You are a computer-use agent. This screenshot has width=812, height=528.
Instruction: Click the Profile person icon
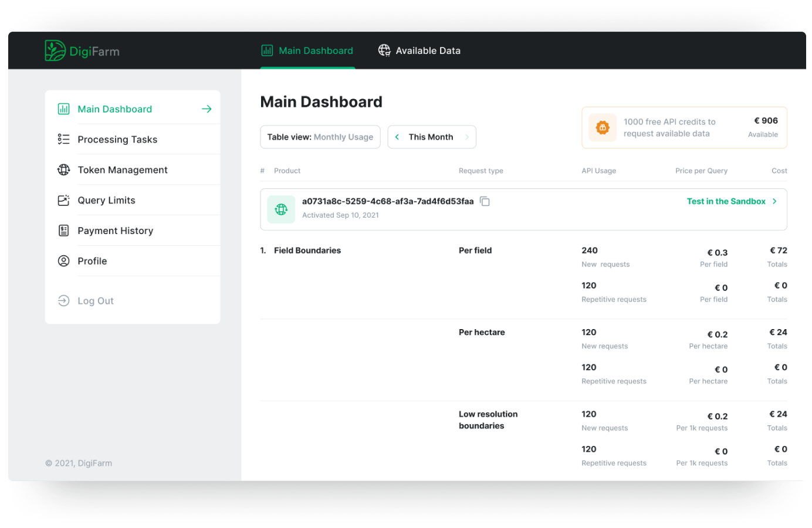[63, 260]
